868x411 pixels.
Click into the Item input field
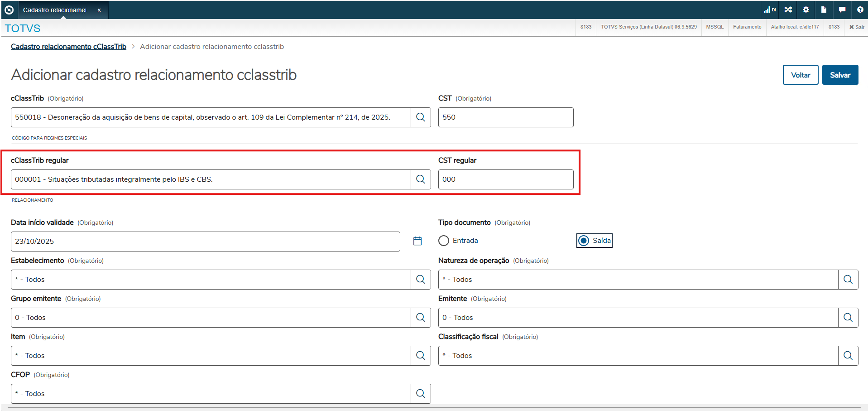[211, 356]
